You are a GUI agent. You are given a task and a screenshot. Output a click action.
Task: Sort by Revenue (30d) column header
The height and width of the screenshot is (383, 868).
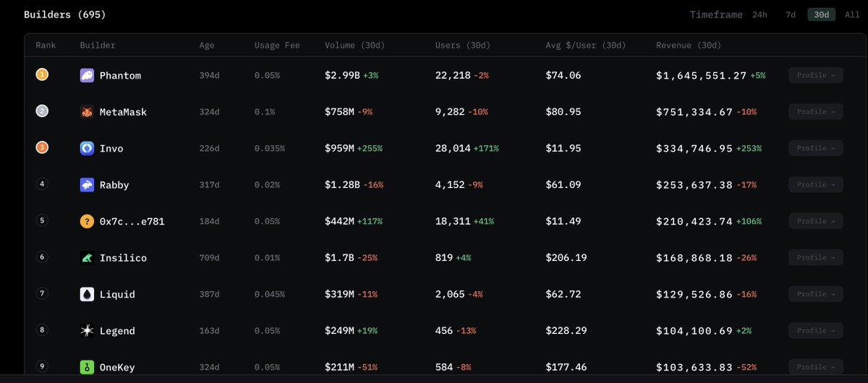tap(689, 46)
